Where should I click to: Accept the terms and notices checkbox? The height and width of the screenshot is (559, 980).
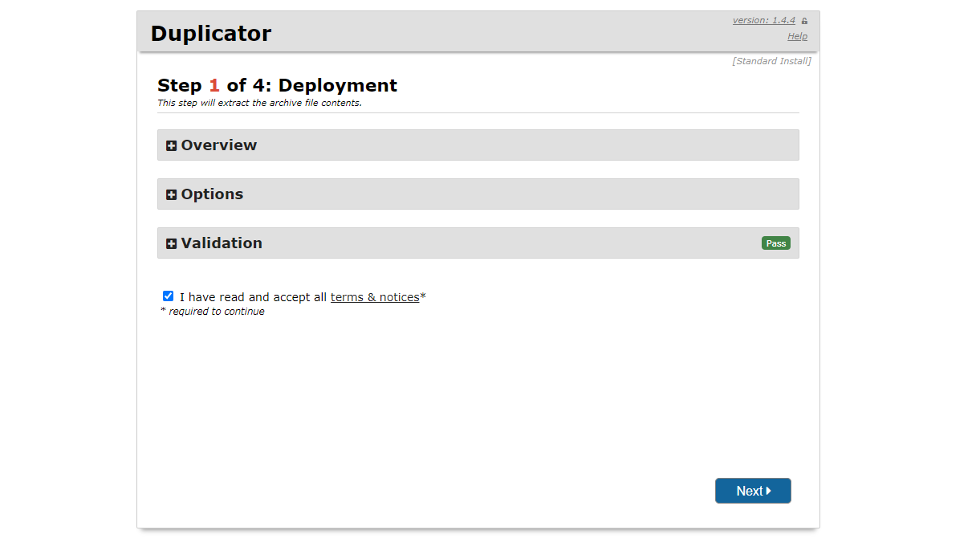[168, 296]
